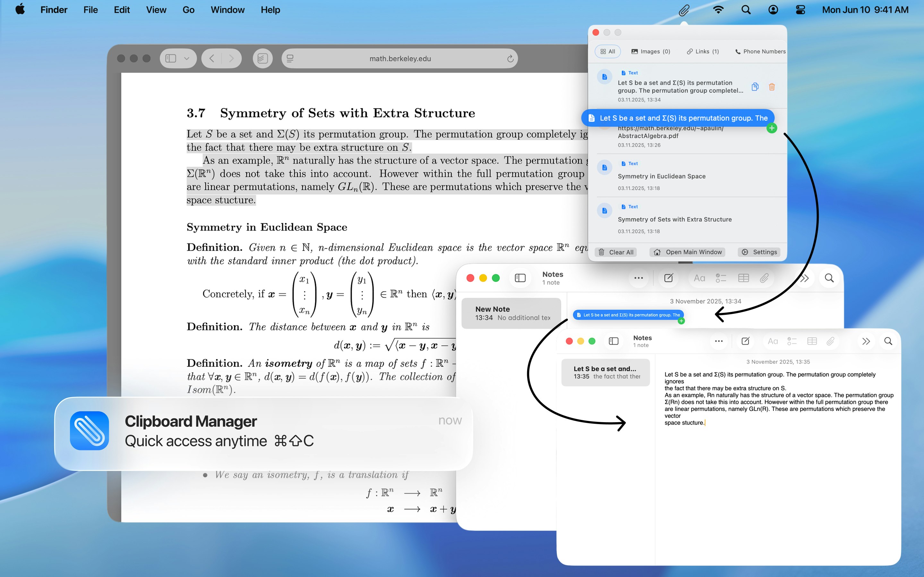Filter clipboard history by Images
This screenshot has width=924, height=577.
tap(651, 51)
